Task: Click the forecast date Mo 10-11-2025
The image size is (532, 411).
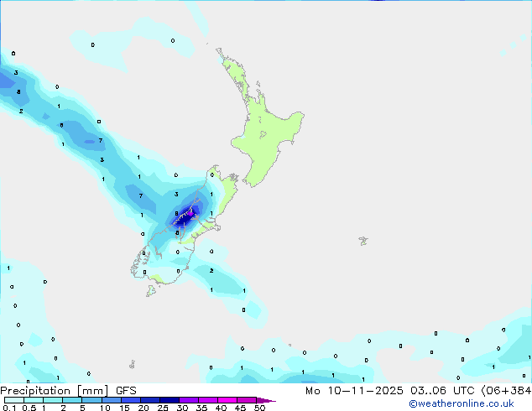Action: pyautogui.click(x=354, y=391)
